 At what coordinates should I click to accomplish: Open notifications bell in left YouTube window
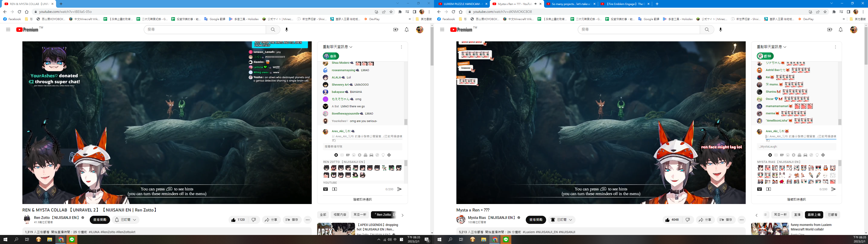tap(407, 30)
